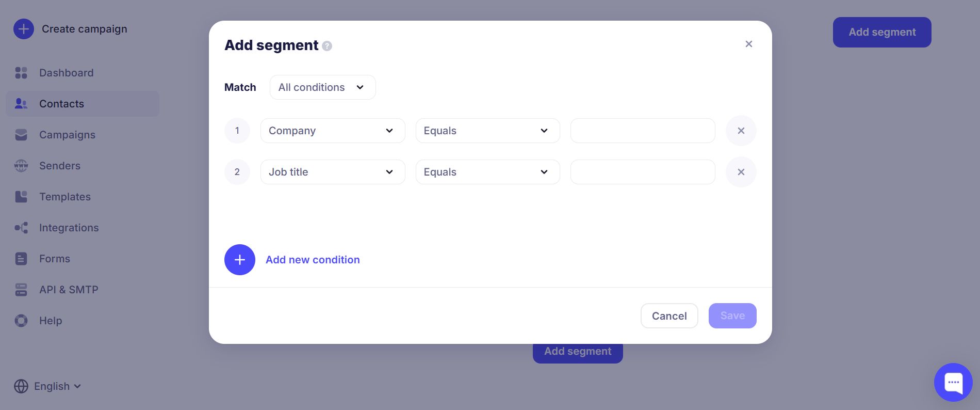Click the help question mark next to Add segment
The width and height of the screenshot is (980, 410).
click(327, 46)
